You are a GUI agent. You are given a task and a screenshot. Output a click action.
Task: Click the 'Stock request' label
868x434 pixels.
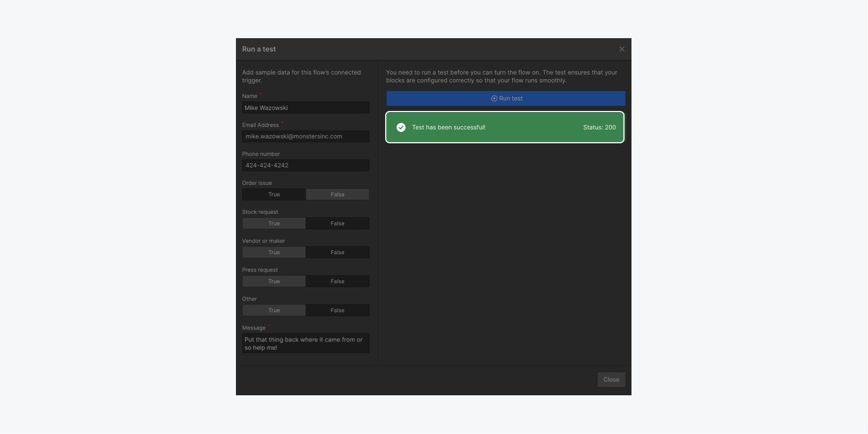(260, 212)
